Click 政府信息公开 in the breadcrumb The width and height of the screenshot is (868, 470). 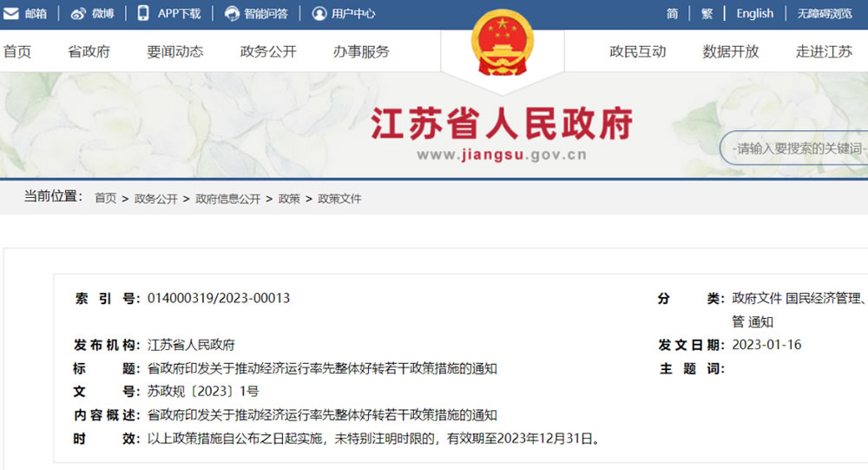(x=228, y=198)
